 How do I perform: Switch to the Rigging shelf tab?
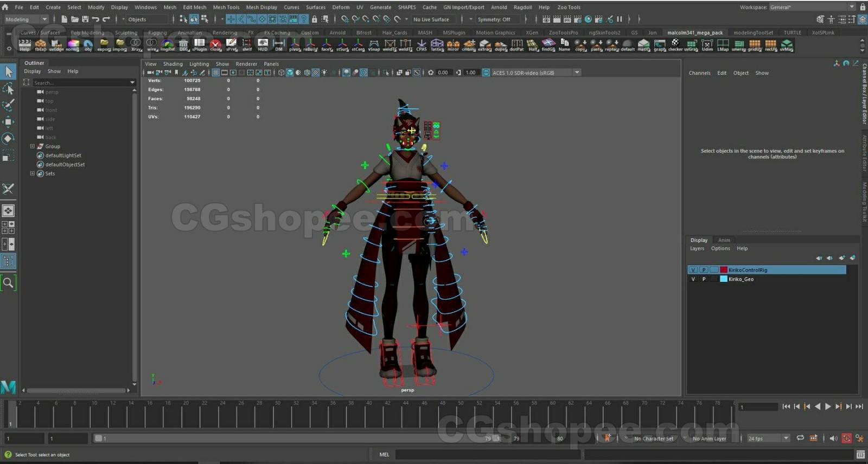pos(157,33)
